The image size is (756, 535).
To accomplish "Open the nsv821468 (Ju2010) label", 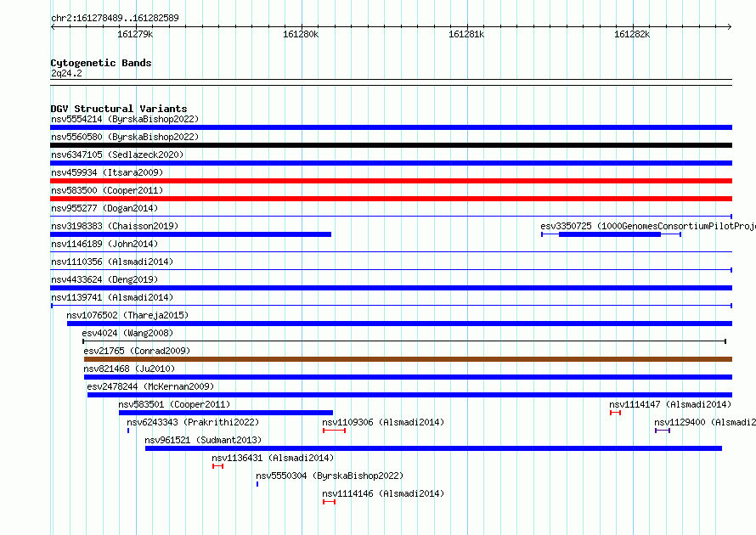I will tap(129, 369).
